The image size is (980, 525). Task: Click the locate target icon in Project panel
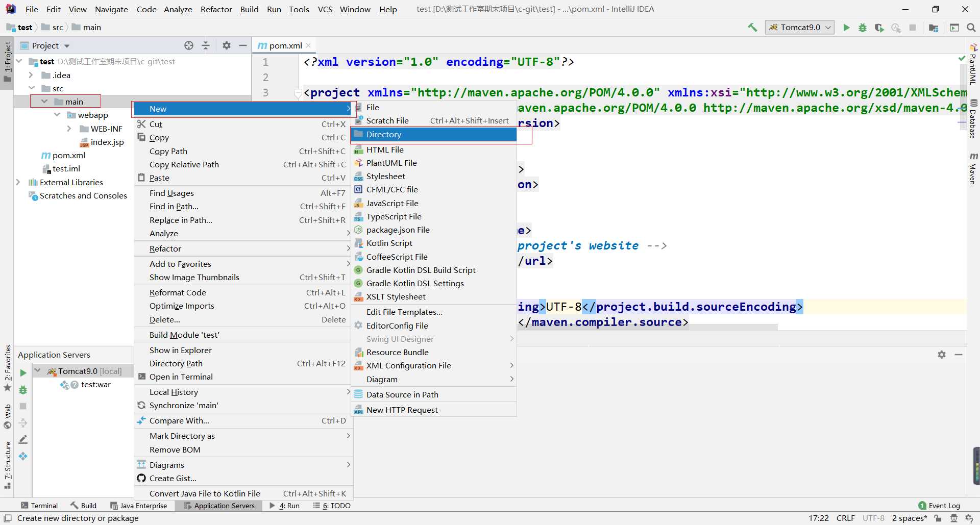(x=189, y=45)
